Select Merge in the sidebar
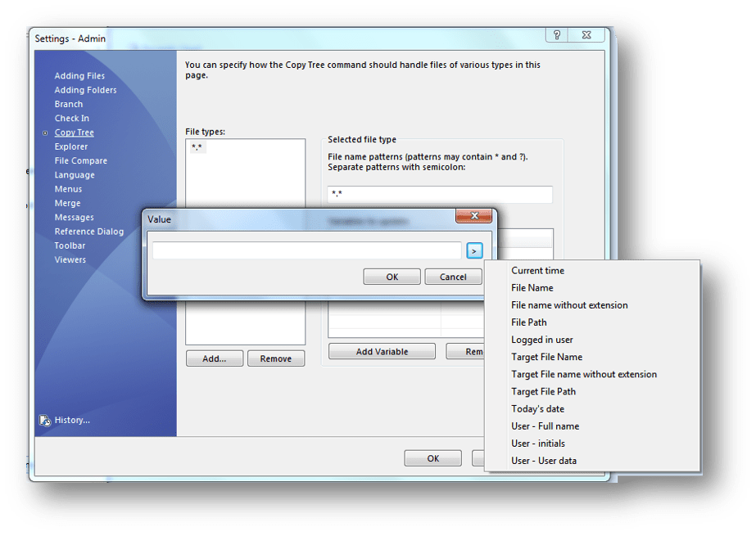756x536 pixels. click(67, 203)
